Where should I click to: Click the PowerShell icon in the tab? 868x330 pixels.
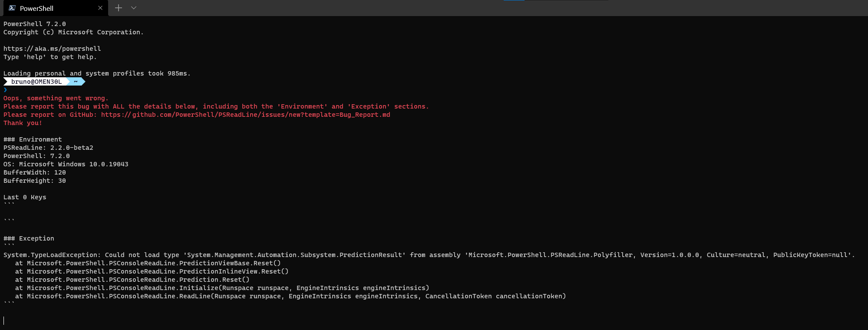click(x=12, y=8)
